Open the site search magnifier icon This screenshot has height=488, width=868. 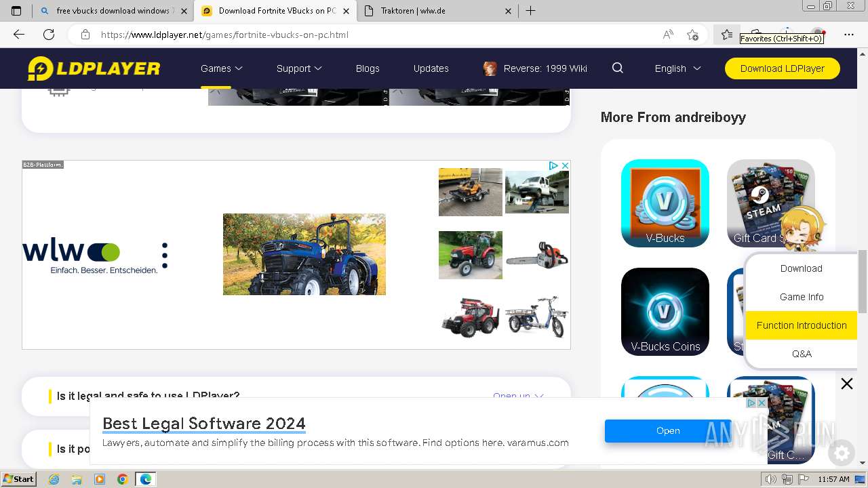coord(617,68)
